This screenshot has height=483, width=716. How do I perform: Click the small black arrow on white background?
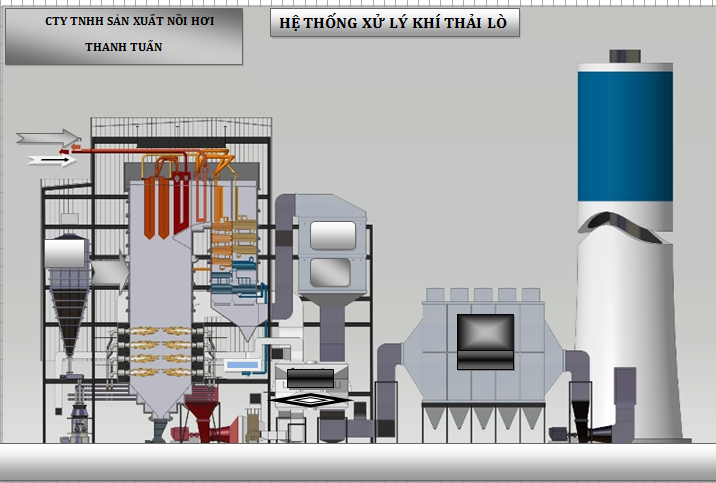pyautogui.click(x=52, y=159)
